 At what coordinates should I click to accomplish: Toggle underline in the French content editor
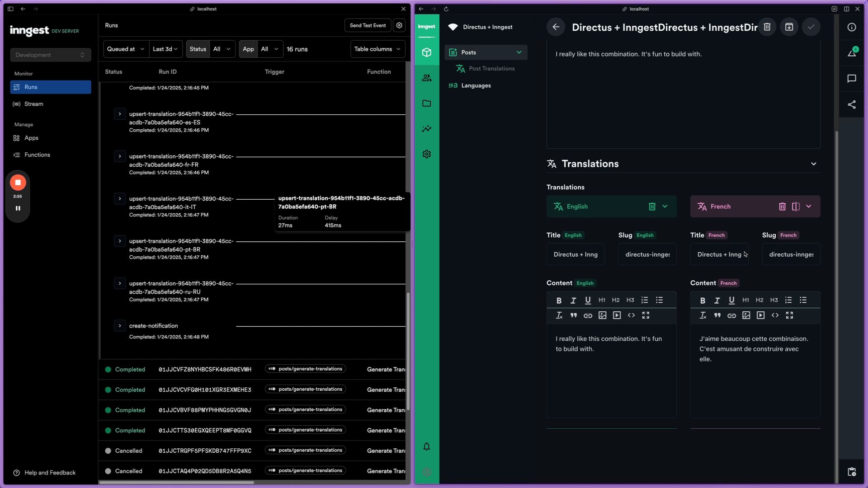[x=731, y=300]
